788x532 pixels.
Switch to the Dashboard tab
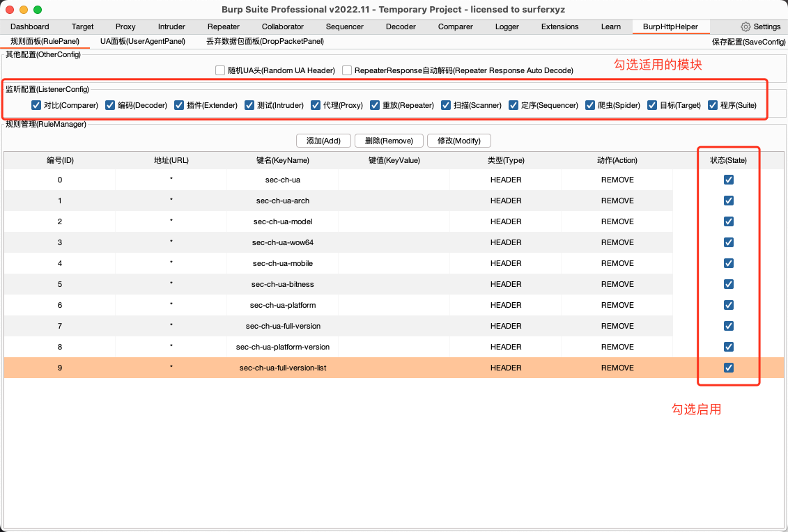[x=30, y=26]
